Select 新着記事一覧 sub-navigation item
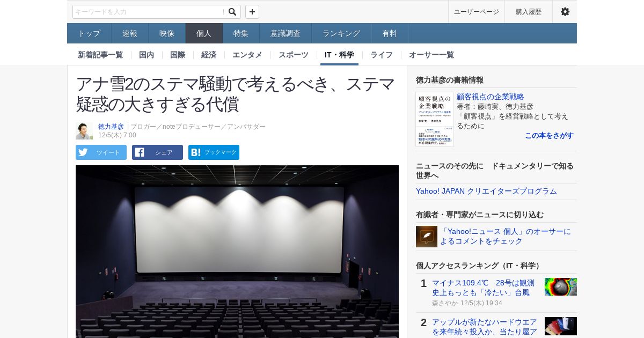This screenshot has width=644, height=338. [100, 55]
